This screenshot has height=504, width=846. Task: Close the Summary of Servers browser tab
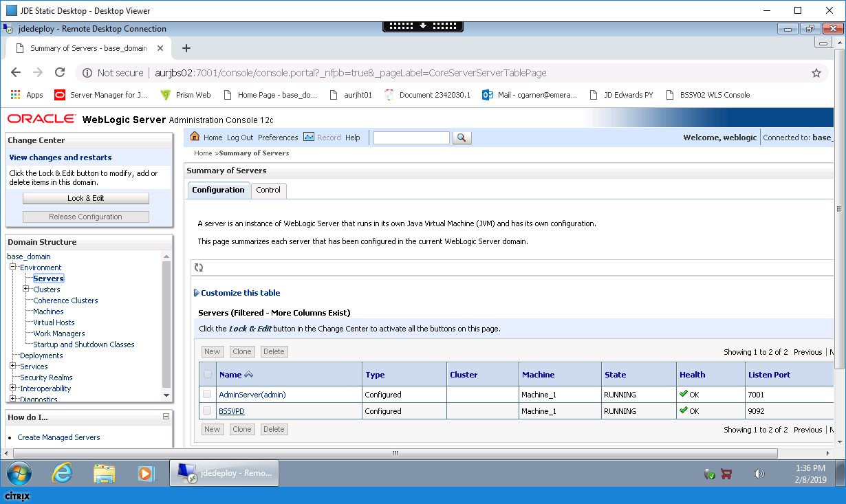(x=160, y=48)
